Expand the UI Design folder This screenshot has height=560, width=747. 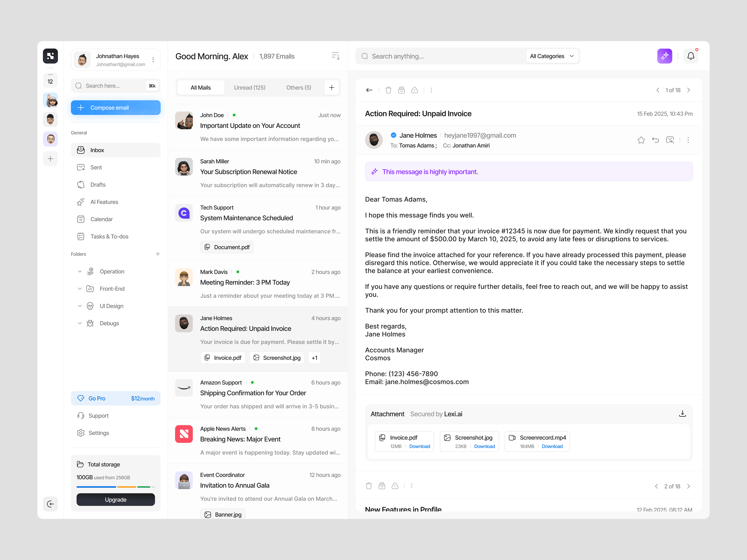click(80, 306)
